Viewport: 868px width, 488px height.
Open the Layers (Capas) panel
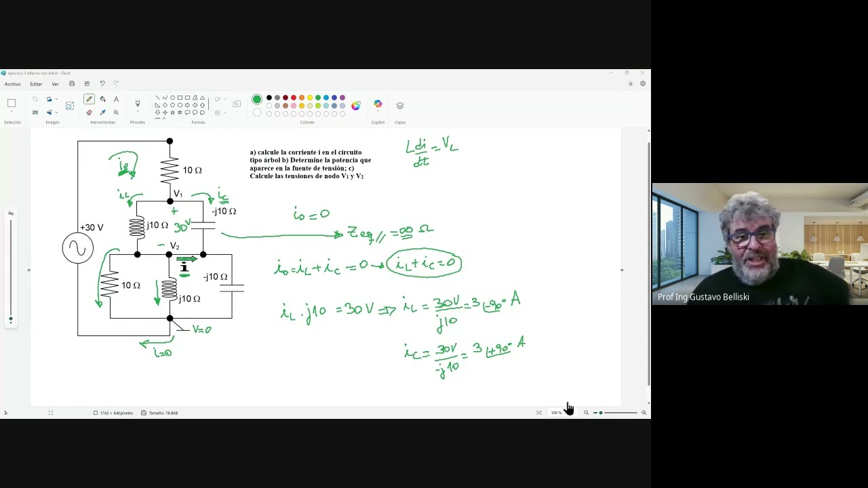pos(400,106)
